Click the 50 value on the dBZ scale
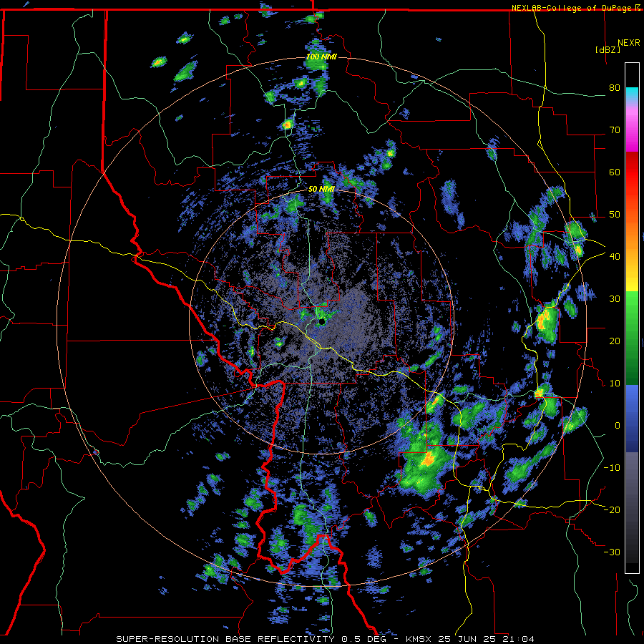The width and height of the screenshot is (644, 644). (615, 215)
